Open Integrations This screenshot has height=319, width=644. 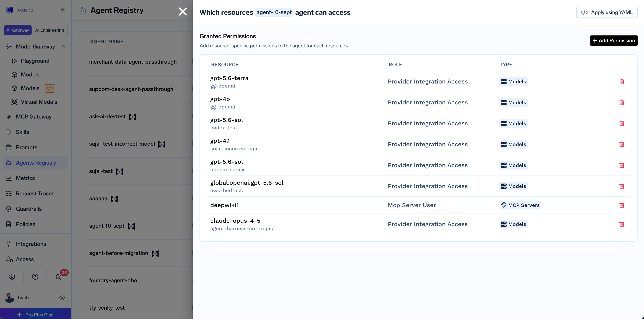click(31, 244)
